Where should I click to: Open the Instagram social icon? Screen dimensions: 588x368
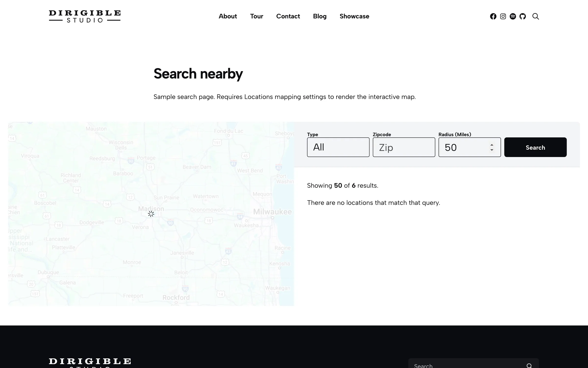[503, 16]
